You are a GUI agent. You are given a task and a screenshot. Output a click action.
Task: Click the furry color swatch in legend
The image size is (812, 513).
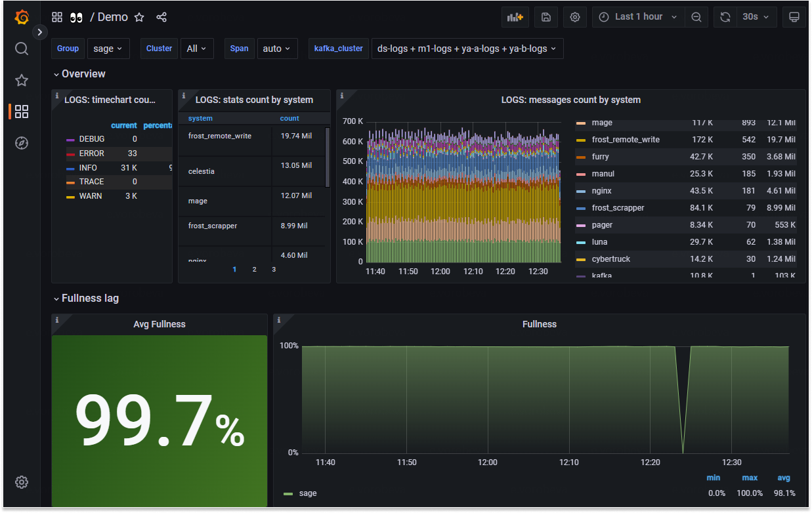tap(580, 157)
